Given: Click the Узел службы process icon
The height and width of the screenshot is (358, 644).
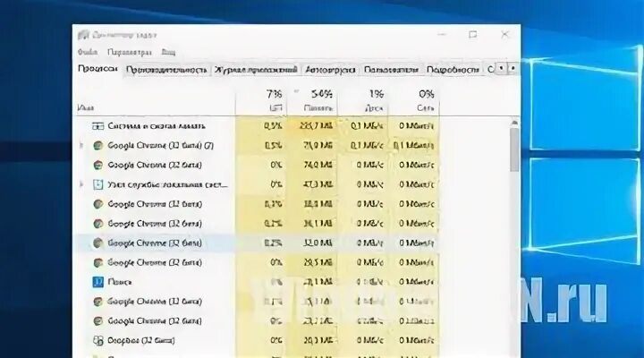Looking at the screenshot, I should point(97,184).
